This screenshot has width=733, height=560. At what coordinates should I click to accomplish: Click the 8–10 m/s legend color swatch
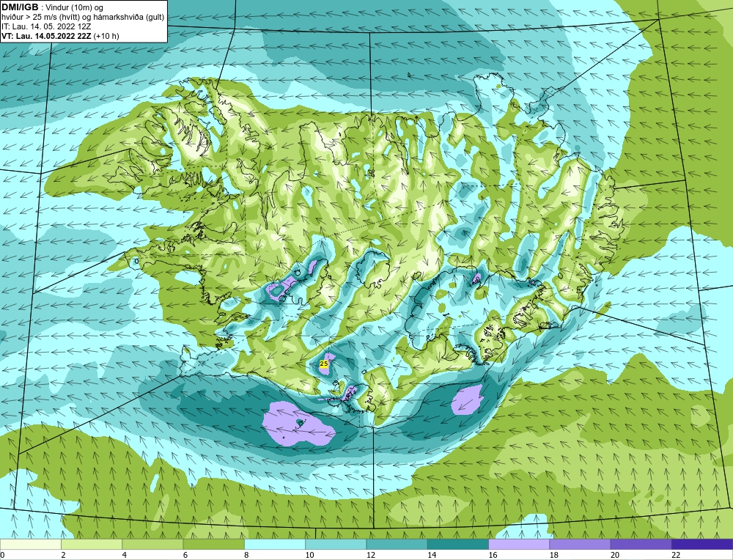point(275,544)
